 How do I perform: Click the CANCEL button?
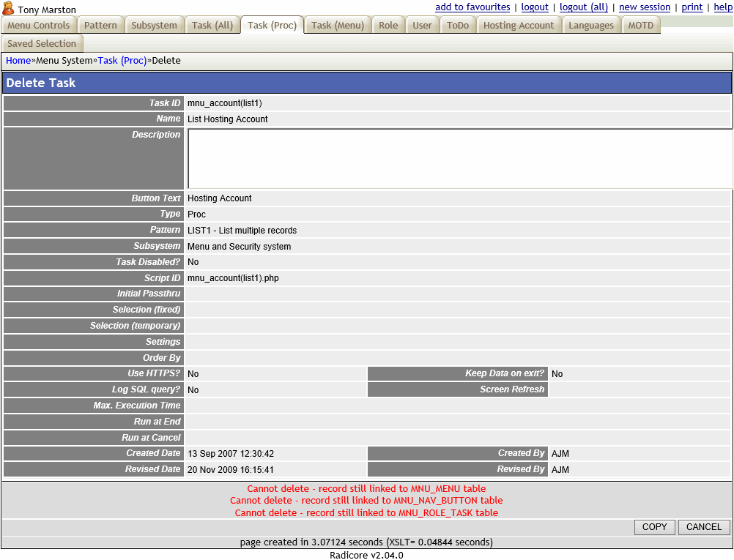(703, 527)
